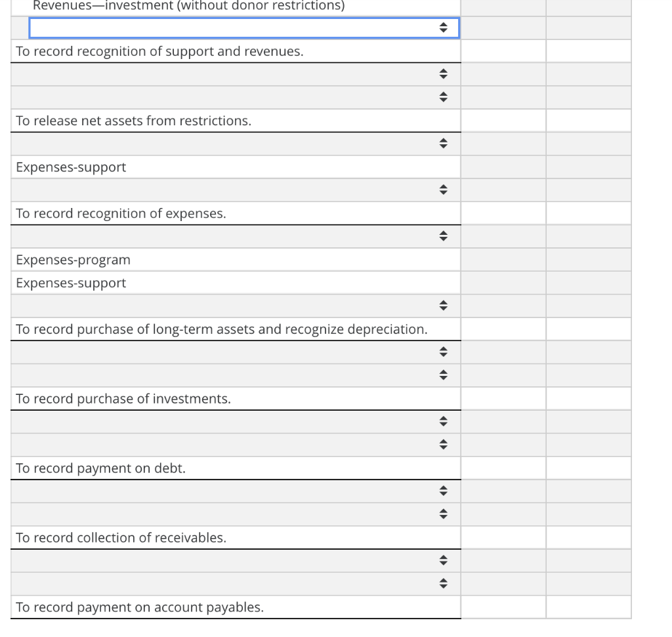Select the credit cell beside 'Revenues—investment' row
The height and width of the screenshot is (637, 672).
[589, 7]
